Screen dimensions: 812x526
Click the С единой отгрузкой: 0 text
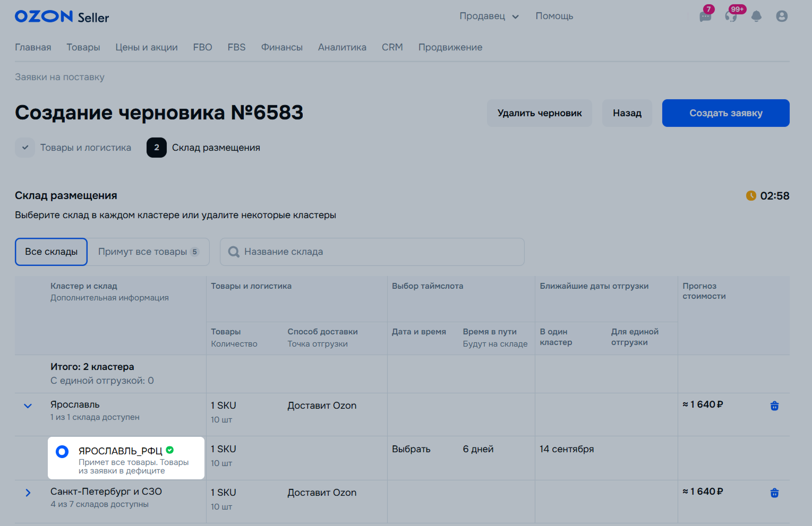click(x=102, y=381)
